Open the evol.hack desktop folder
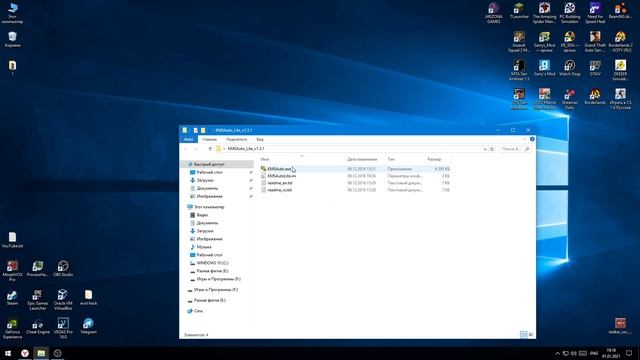The height and width of the screenshot is (360, 640). coord(88,298)
